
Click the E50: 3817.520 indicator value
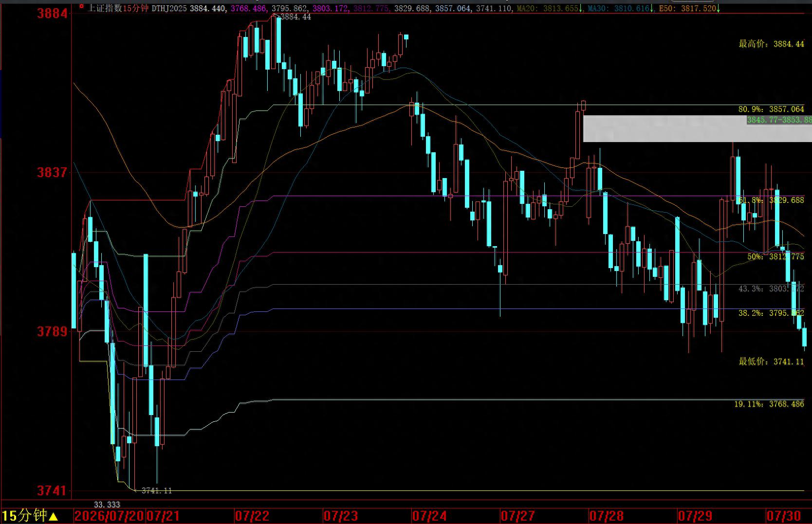687,8
